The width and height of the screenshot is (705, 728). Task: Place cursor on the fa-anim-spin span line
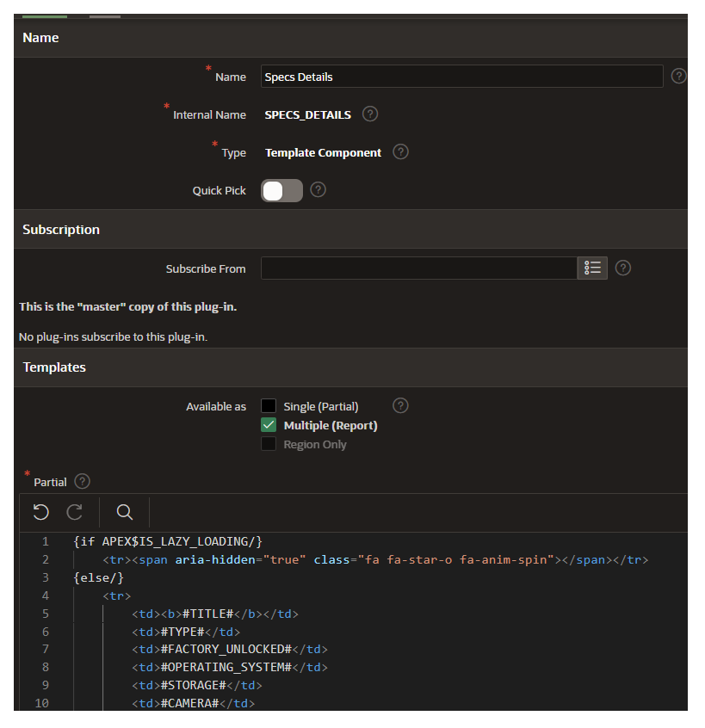[375, 560]
